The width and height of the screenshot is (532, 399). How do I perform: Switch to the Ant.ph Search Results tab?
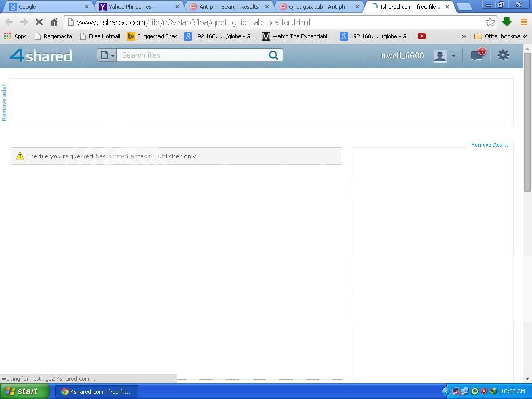point(229,7)
